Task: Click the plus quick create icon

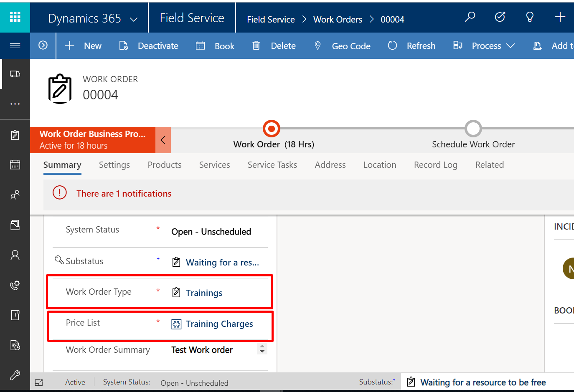Action: pos(560,17)
